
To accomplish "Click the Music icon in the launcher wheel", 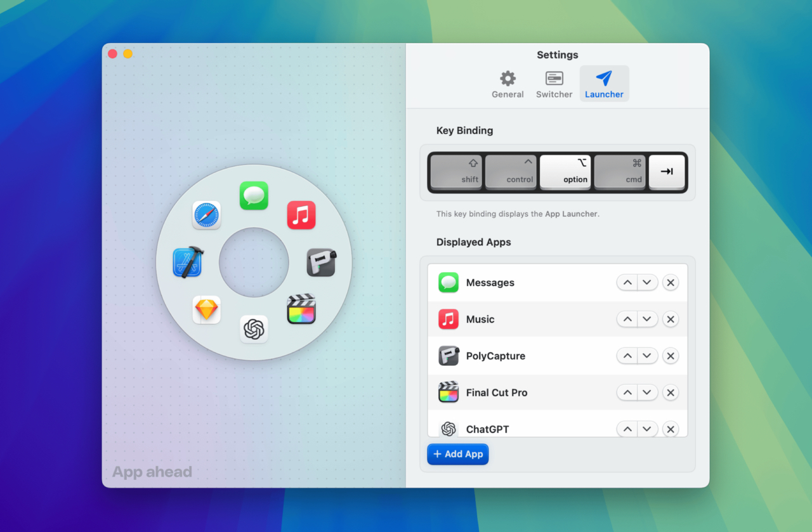I will (301, 215).
